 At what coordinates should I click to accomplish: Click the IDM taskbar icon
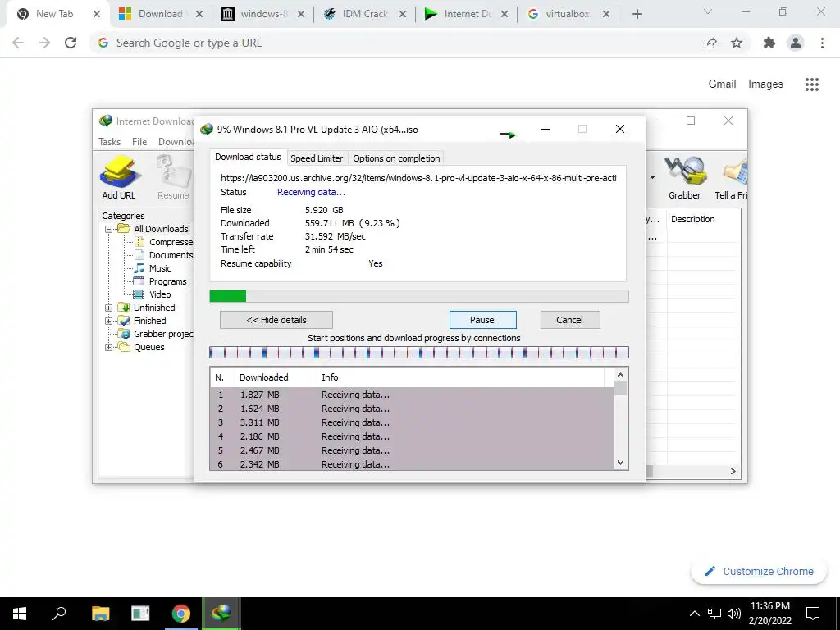[221, 614]
